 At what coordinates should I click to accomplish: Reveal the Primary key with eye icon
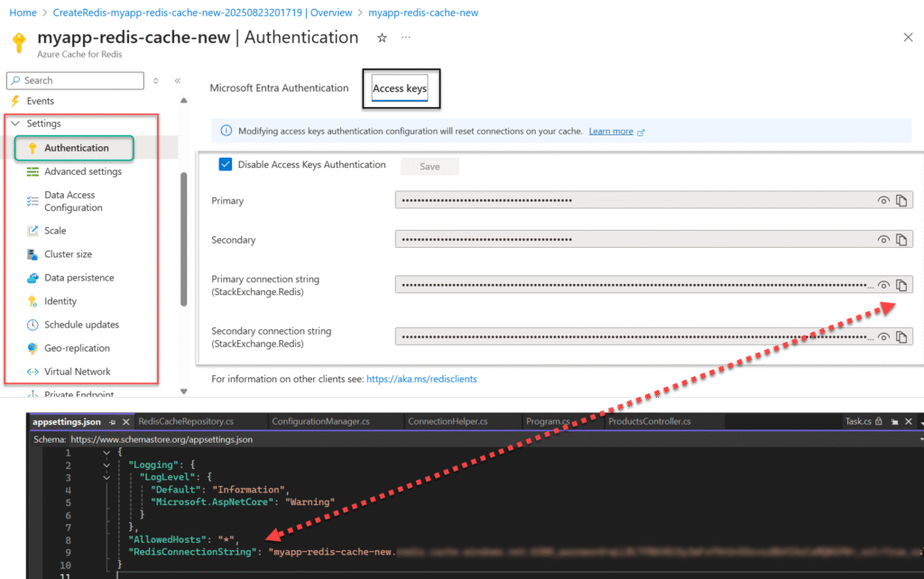click(x=882, y=200)
